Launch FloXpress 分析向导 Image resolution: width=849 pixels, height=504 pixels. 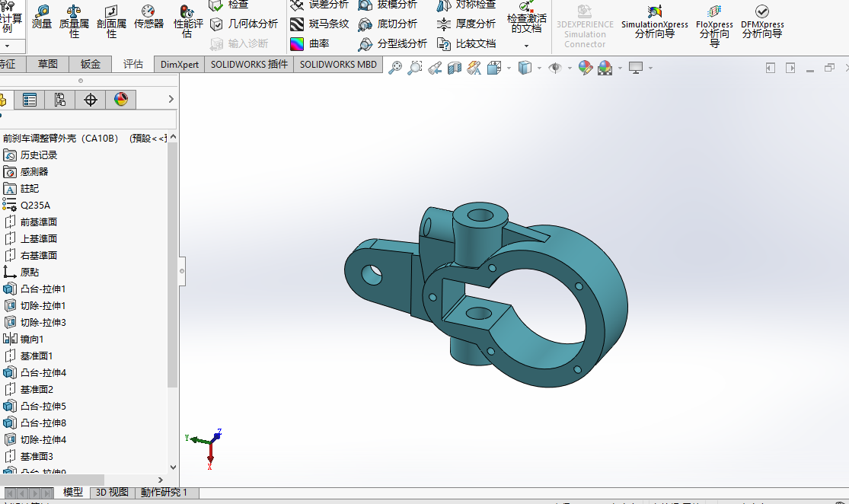click(x=714, y=25)
